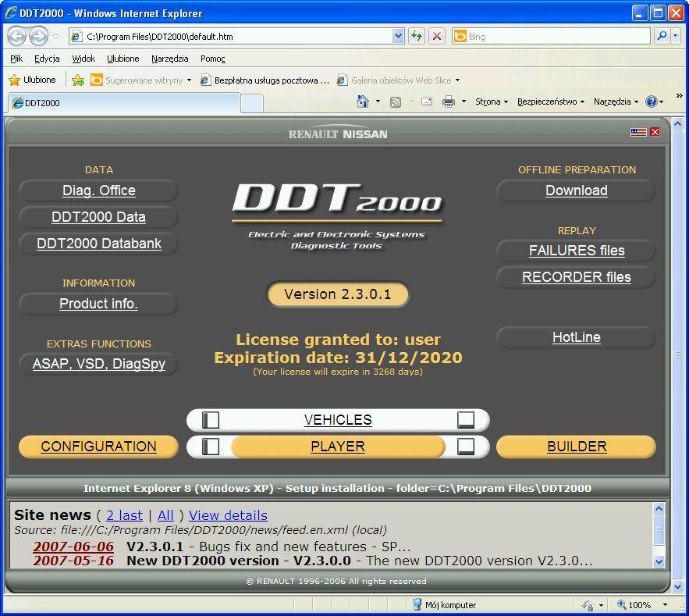
Task: Click the BUILDER button
Action: 577,447
